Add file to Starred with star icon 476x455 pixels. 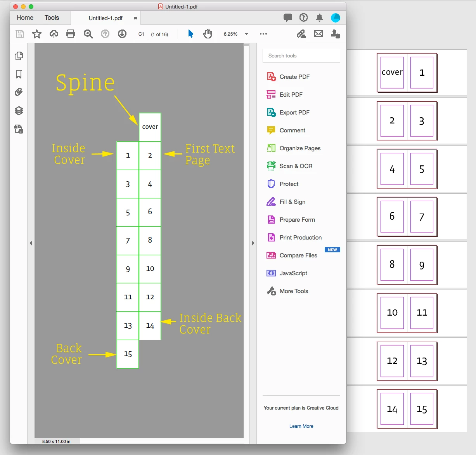click(37, 34)
